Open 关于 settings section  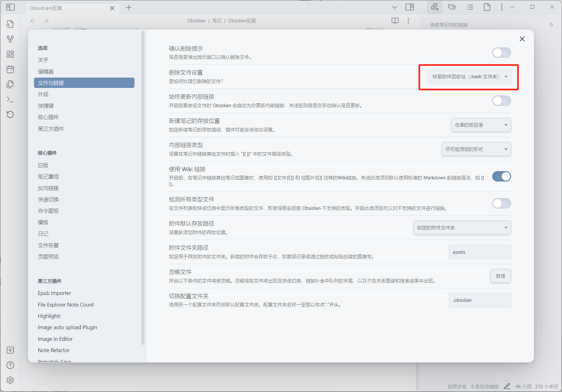click(84, 60)
